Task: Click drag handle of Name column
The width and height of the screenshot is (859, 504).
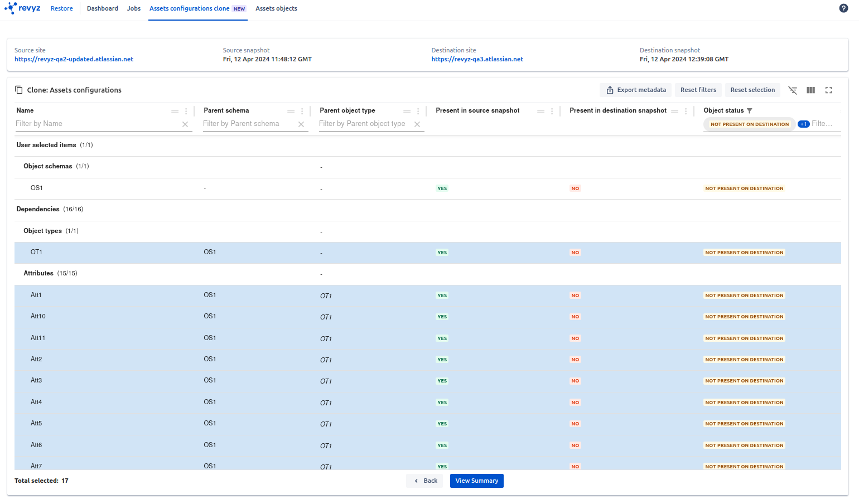Action: pyautogui.click(x=175, y=111)
